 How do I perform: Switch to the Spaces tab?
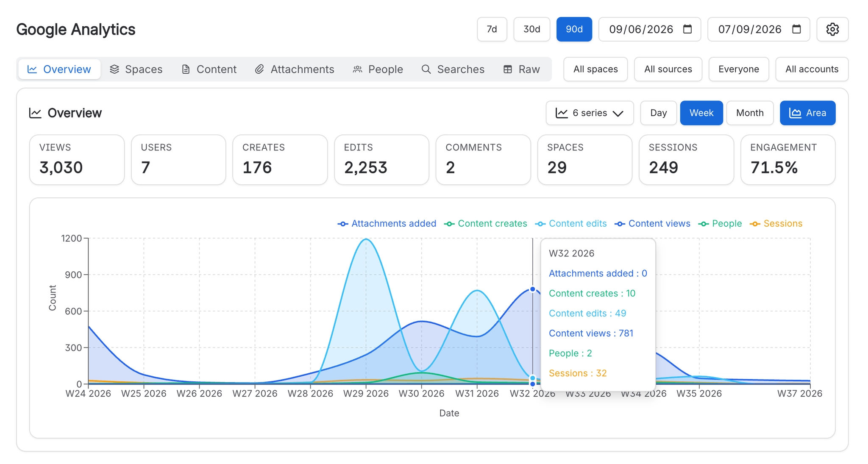136,69
